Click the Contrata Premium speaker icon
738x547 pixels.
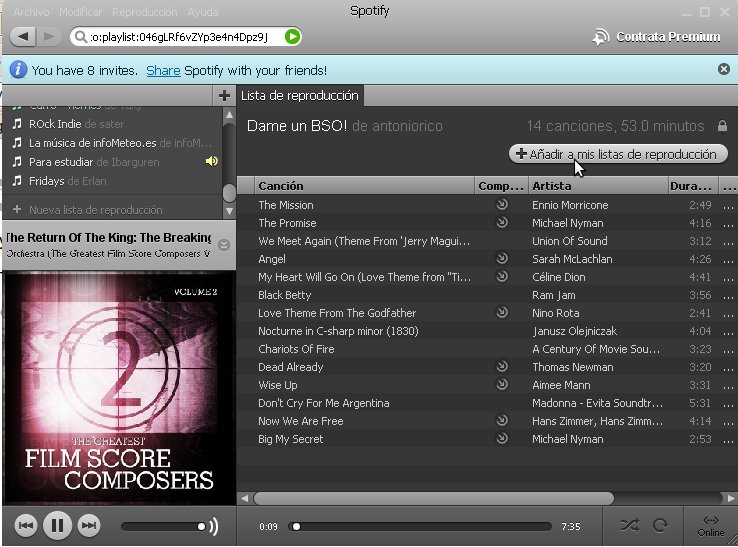(x=601, y=37)
